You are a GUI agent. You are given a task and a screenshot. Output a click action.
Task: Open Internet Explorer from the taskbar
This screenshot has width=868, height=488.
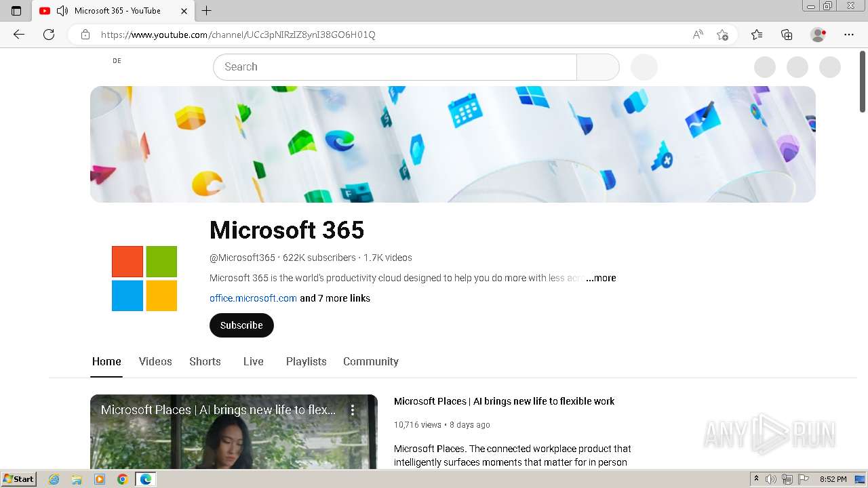[x=54, y=479]
